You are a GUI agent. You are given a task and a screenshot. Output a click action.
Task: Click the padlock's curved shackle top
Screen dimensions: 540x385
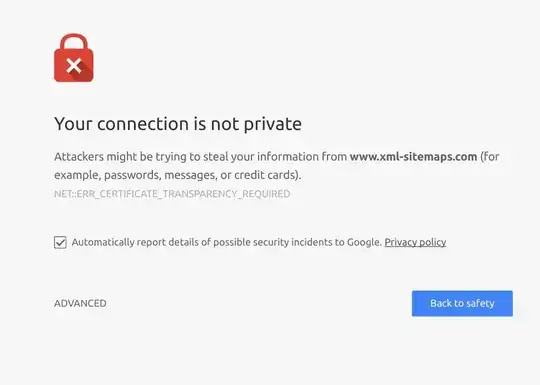[x=74, y=42]
